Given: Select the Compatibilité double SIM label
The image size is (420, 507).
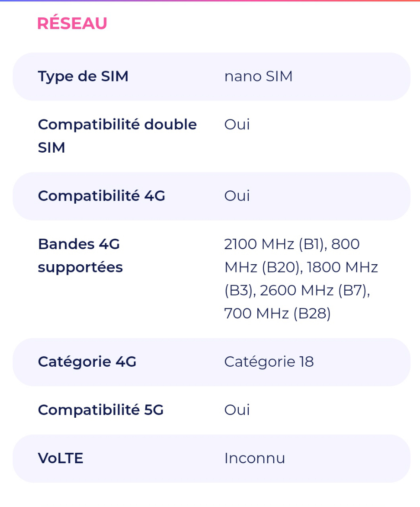Looking at the screenshot, I should pyautogui.click(x=117, y=136).
